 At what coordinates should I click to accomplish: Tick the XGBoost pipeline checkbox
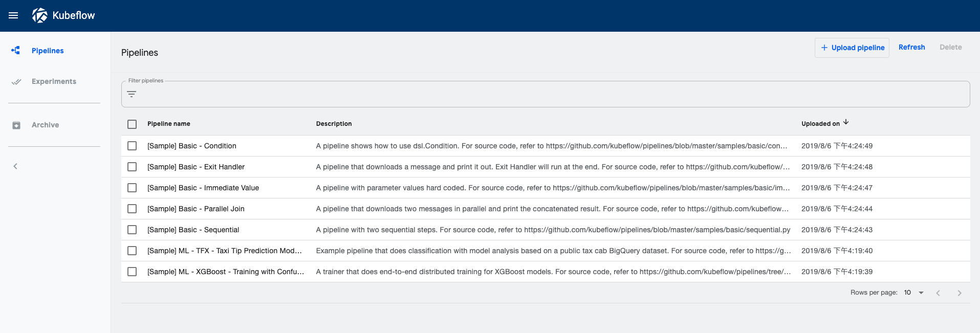pyautogui.click(x=132, y=272)
